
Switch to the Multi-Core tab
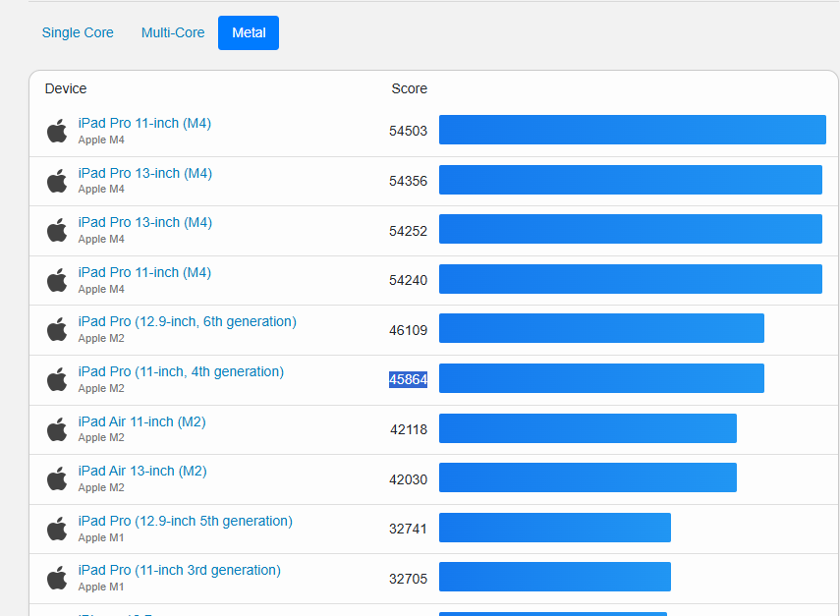click(173, 32)
